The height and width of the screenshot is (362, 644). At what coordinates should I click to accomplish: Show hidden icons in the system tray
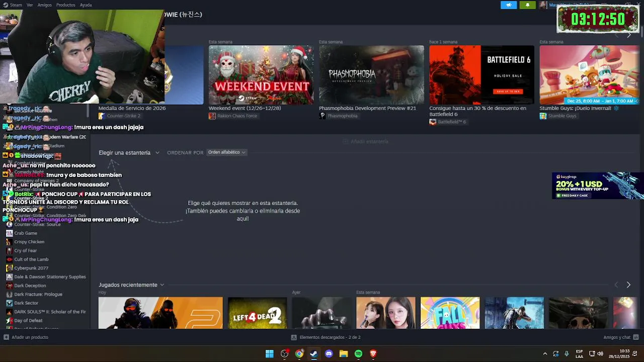[545, 354]
